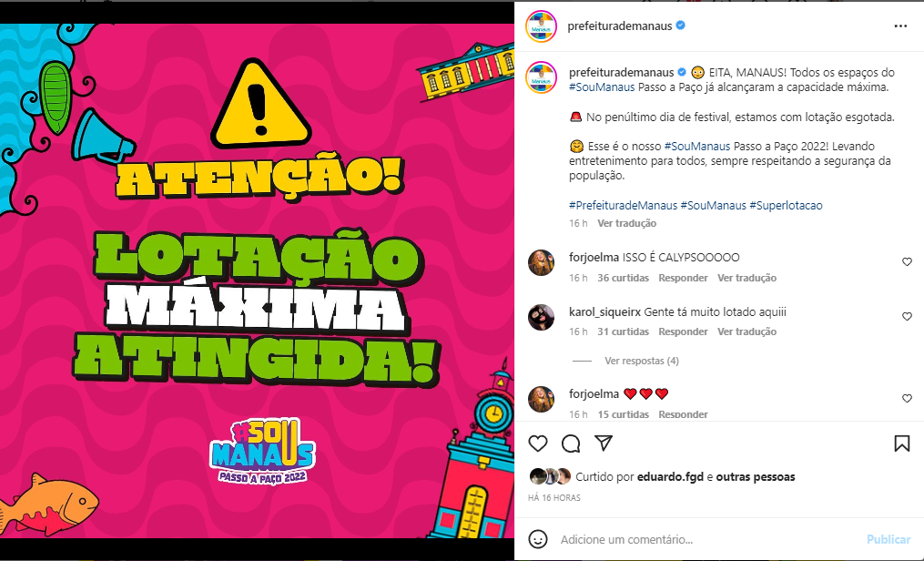View who liked: outras pessoas
The image size is (924, 561).
tap(756, 476)
